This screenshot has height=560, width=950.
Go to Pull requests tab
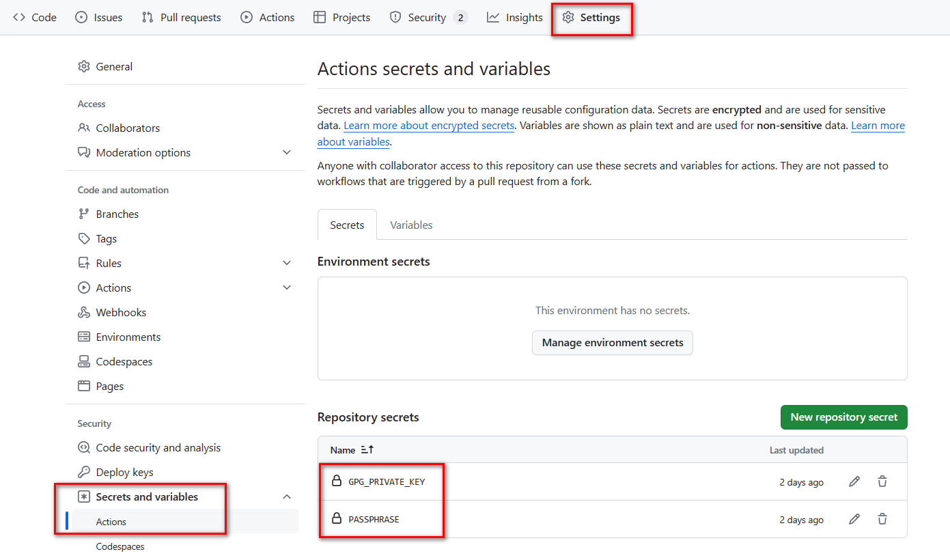(181, 18)
